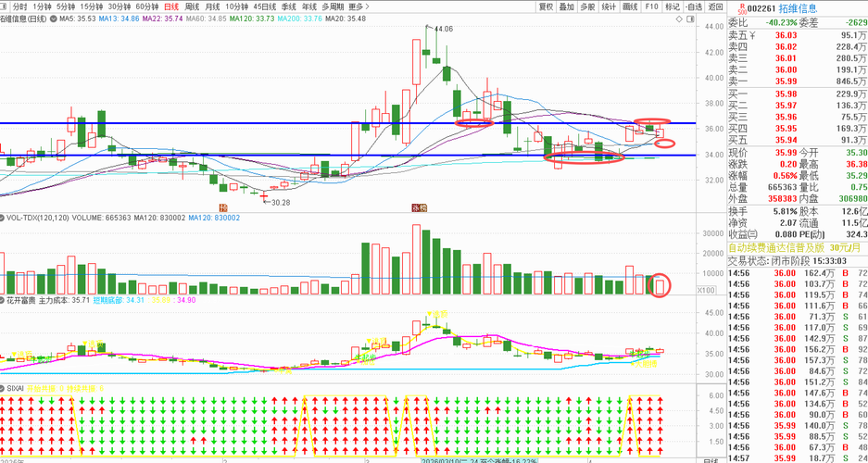
Task: Click the 叠加 overlay button
Action: click(566, 6)
